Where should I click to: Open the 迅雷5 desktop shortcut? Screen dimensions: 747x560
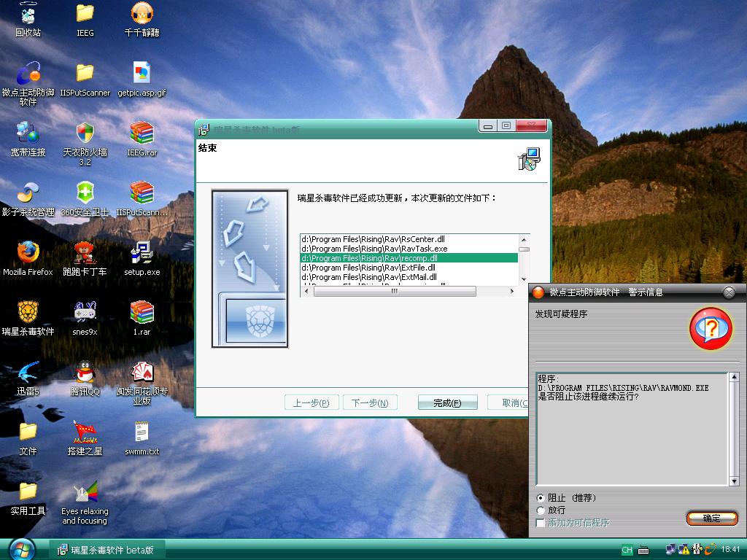pos(28,373)
